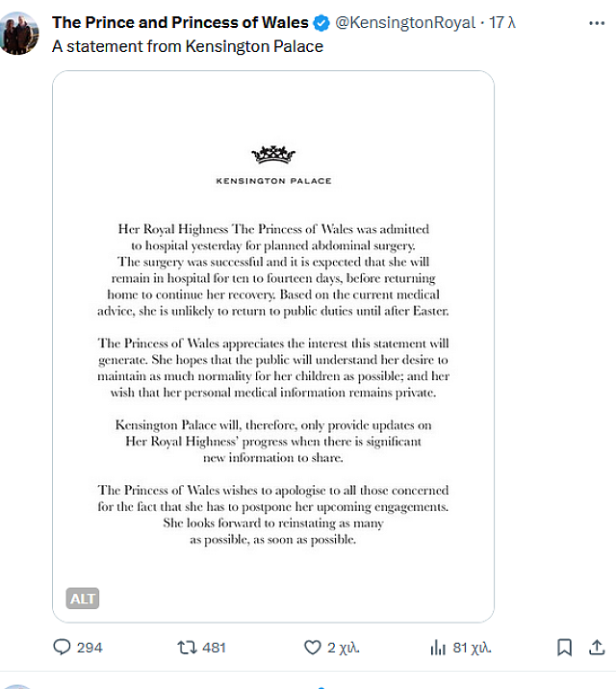
Task: Open The Prince and Princess of Wales profile
Action: [180, 22]
